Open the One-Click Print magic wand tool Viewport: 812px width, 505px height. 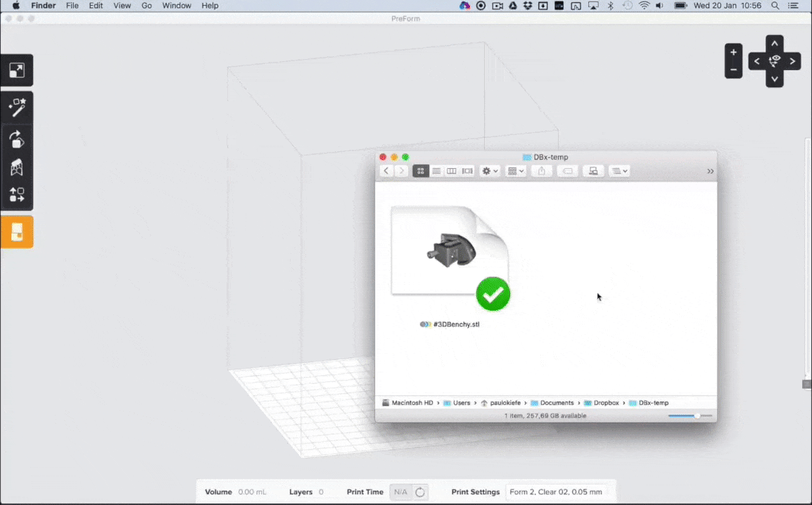[x=17, y=108]
